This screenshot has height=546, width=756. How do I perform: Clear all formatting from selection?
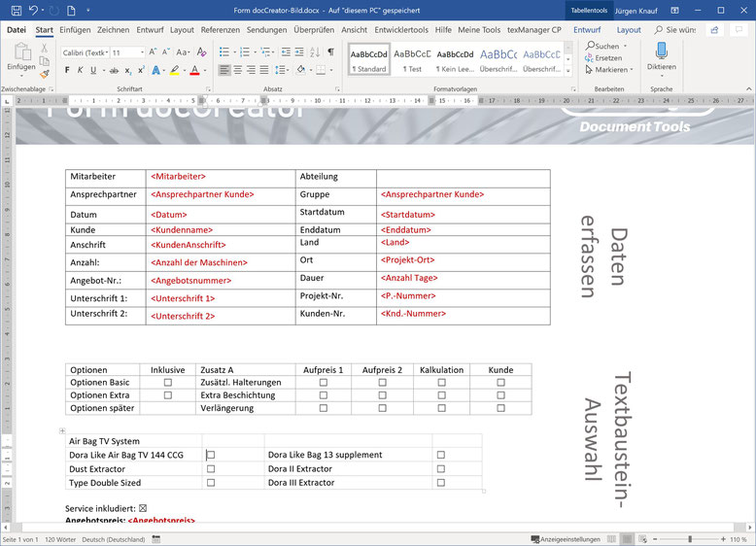point(201,52)
